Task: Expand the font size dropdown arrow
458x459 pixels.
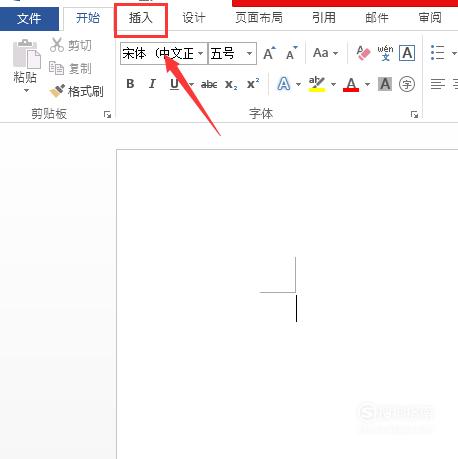Action: (249, 53)
